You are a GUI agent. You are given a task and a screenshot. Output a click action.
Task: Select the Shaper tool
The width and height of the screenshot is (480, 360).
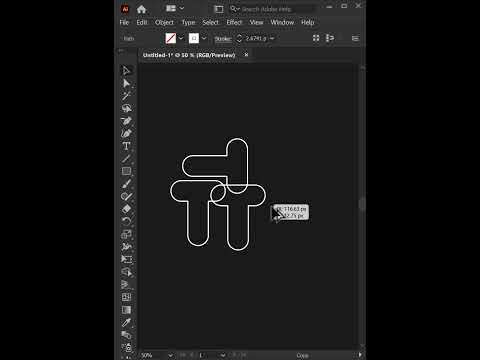126,196
